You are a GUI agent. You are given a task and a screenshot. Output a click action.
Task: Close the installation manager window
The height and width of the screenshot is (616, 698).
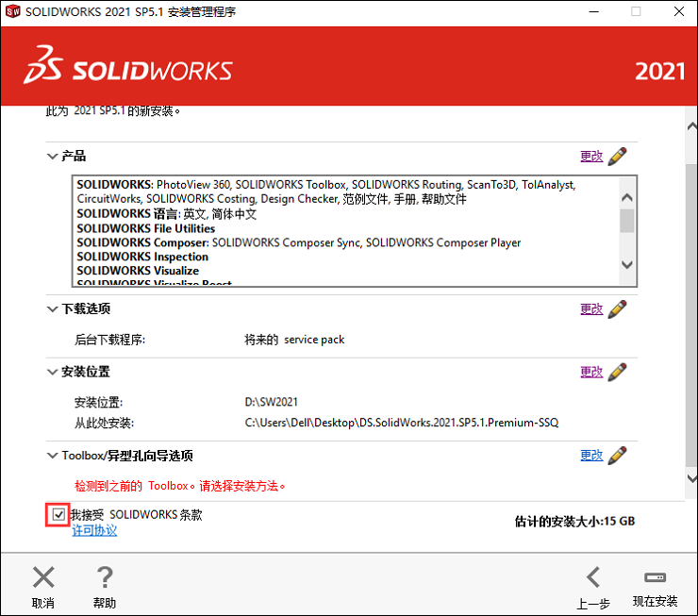coord(679,11)
